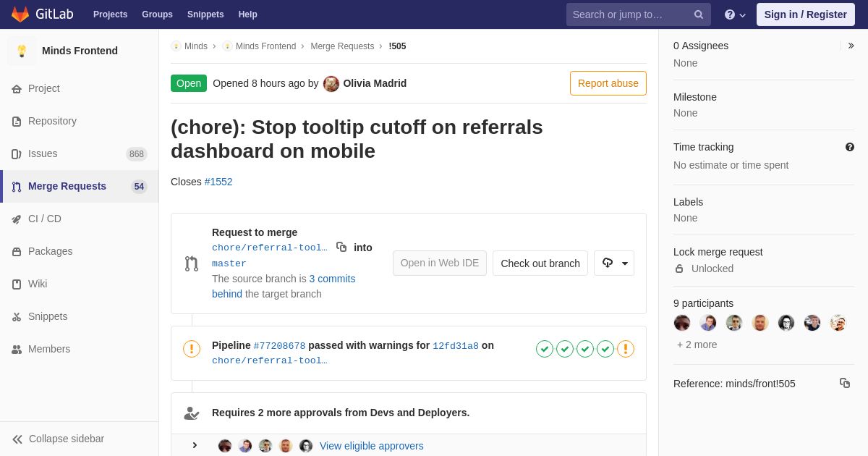Show + 2 more participants

click(697, 345)
